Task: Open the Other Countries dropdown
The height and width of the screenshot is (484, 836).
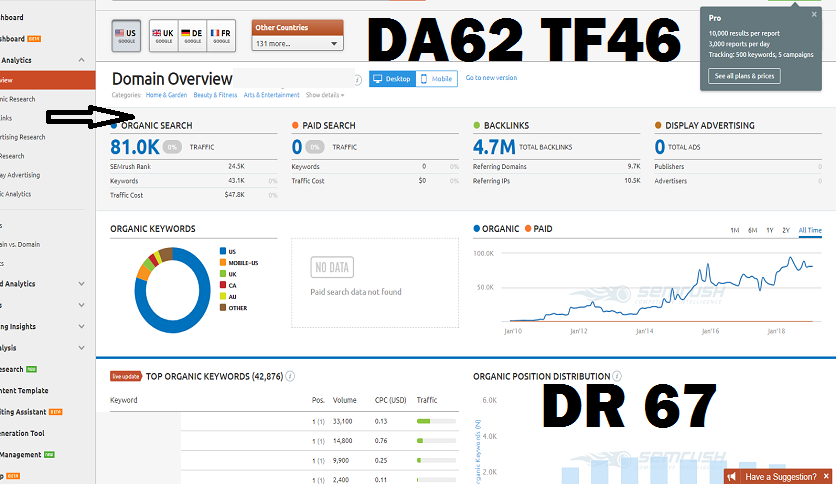Action: (297, 43)
